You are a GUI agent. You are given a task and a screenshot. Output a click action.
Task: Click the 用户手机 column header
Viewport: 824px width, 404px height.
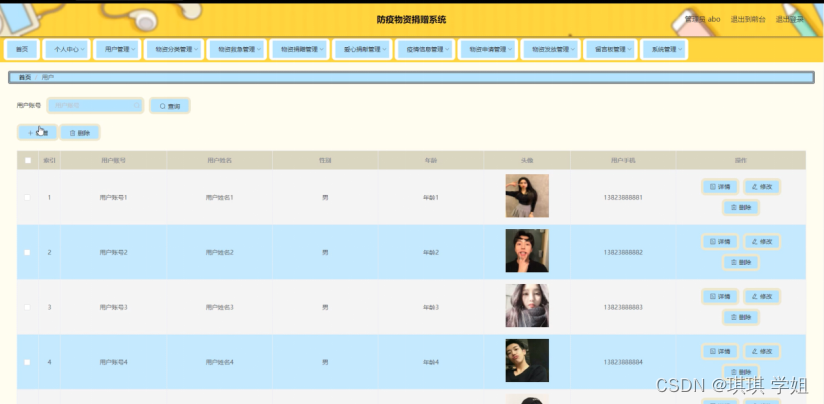(623, 160)
